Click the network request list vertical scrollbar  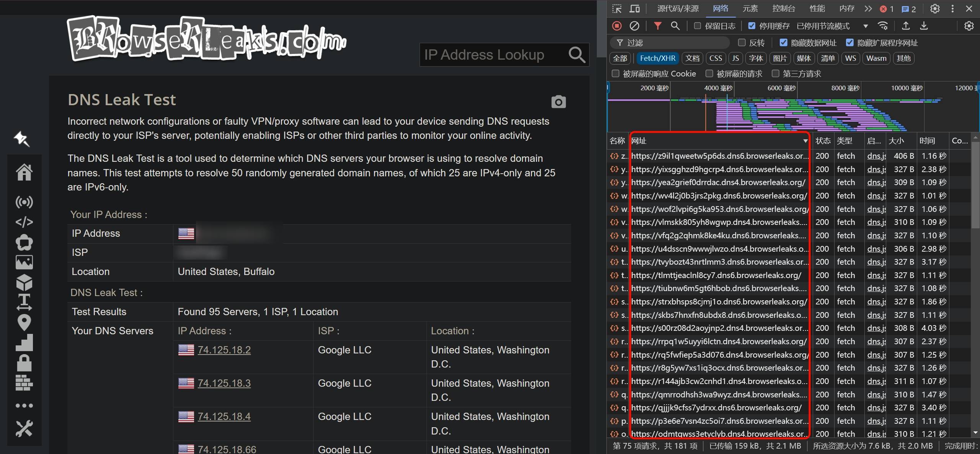click(x=975, y=185)
